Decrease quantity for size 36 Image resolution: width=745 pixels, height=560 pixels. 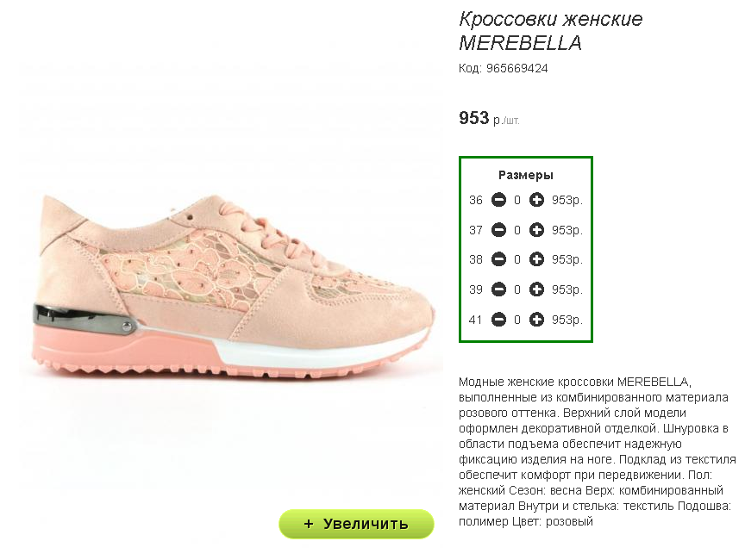tap(498, 200)
